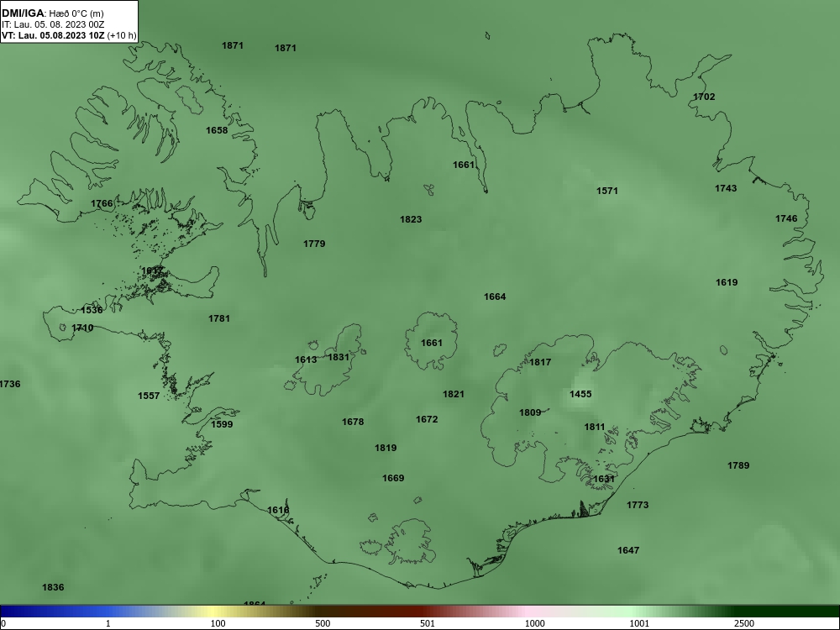Pick the 1766 map label
Viewport: 840px width, 630px height.
pyautogui.click(x=102, y=203)
